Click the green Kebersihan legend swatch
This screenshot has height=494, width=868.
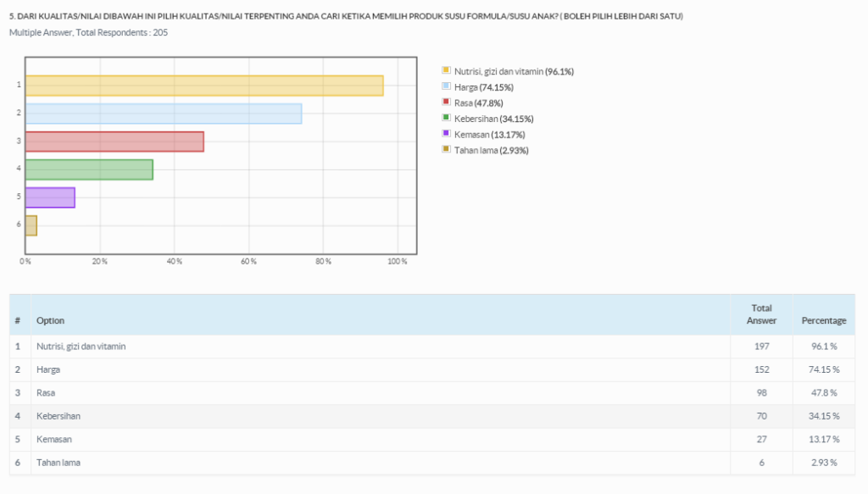point(446,118)
